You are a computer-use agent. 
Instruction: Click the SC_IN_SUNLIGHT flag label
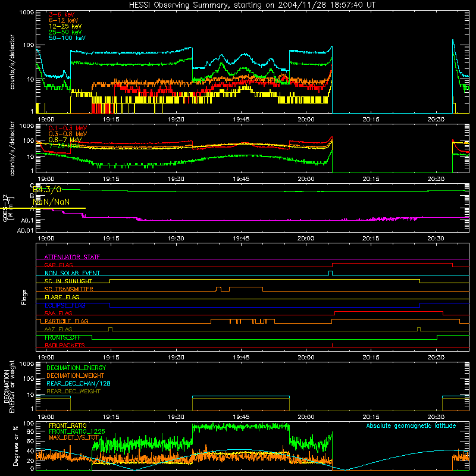(x=68, y=281)
